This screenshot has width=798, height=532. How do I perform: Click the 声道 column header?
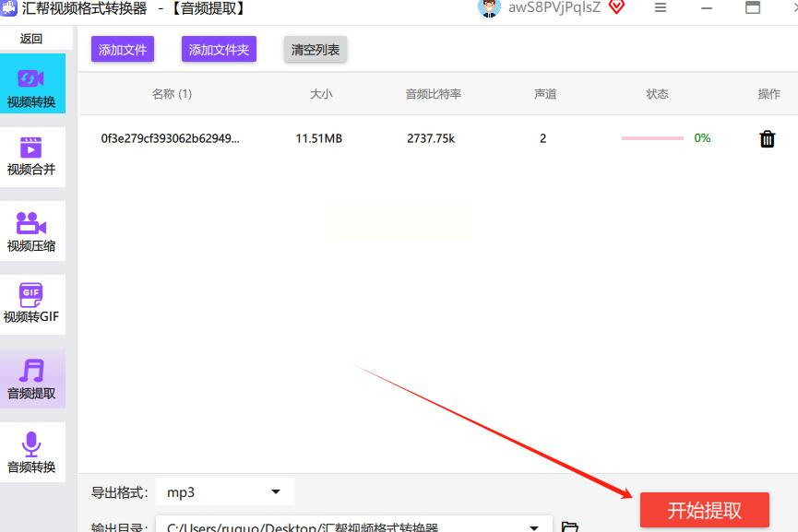545,94
